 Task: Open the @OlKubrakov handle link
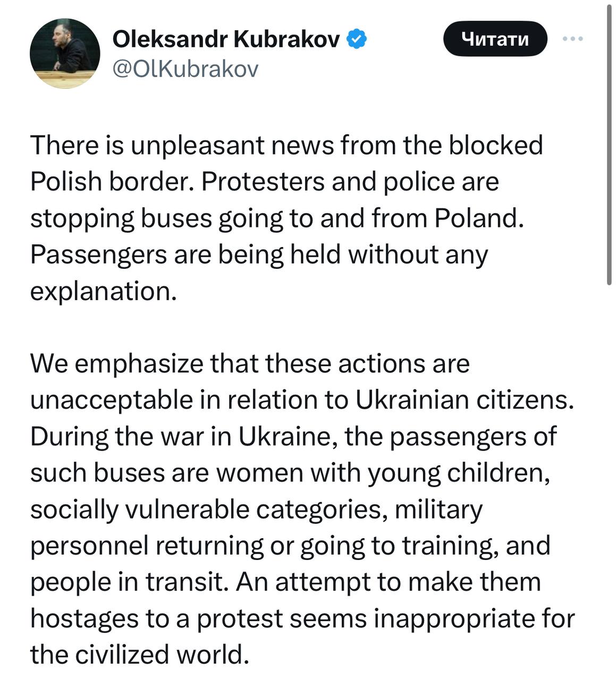tap(185, 69)
